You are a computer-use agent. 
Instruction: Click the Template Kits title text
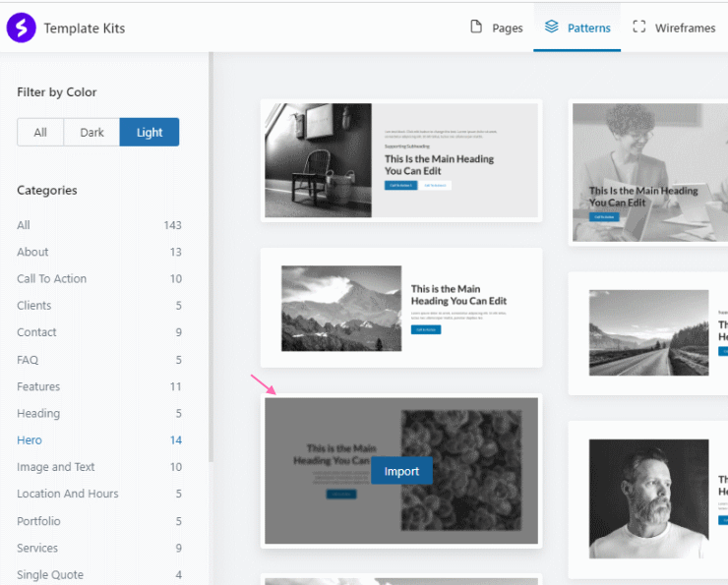coord(85,29)
